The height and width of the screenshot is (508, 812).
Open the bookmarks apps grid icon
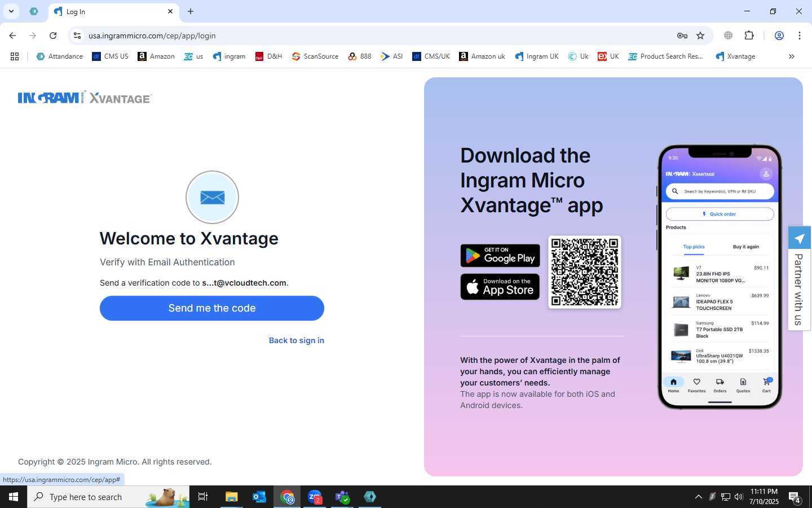tap(15, 56)
